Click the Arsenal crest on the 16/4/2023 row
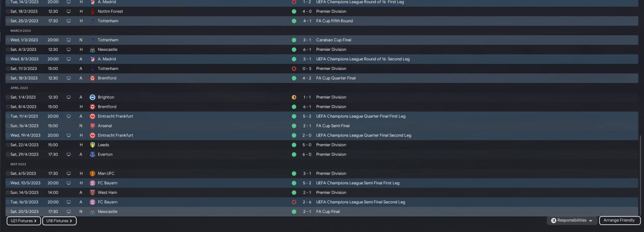 tap(93, 126)
